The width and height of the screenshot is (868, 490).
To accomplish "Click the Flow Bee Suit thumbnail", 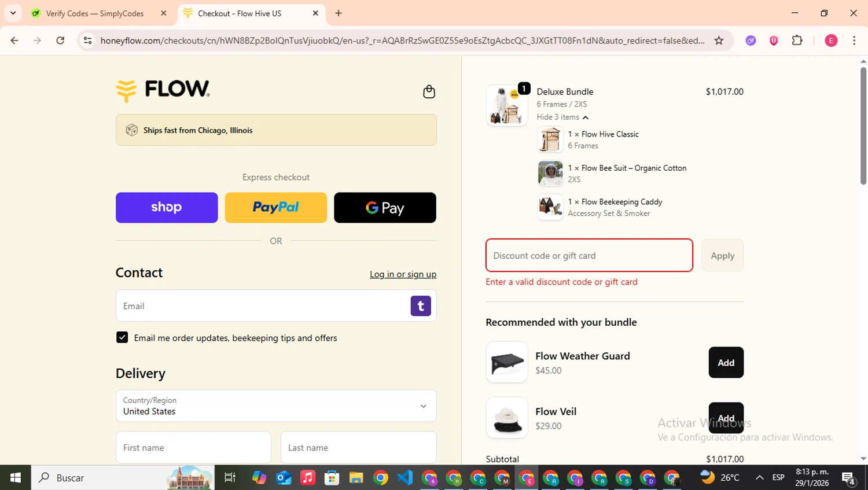I will [550, 174].
